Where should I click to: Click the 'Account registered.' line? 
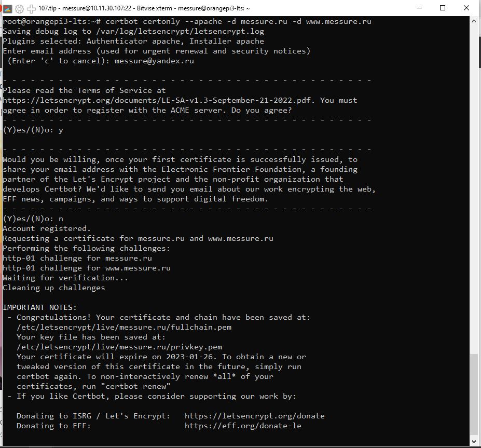(x=47, y=228)
